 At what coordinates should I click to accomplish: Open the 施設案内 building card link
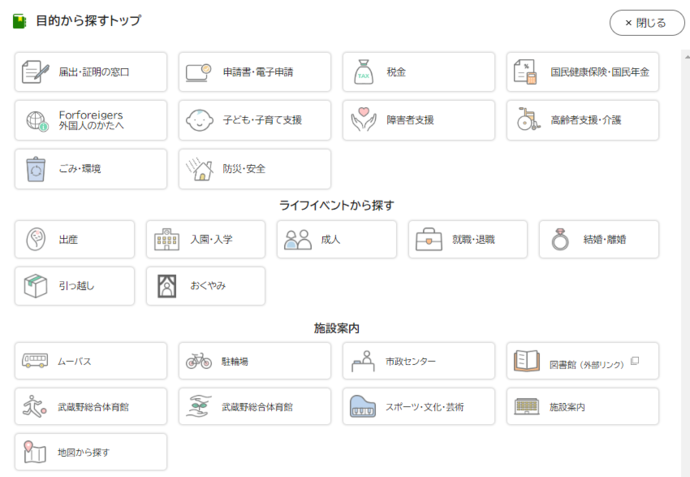(583, 407)
